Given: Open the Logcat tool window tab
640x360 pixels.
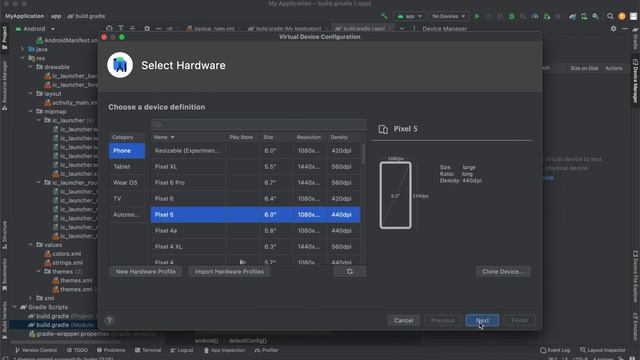Looking at the screenshot, I should point(182,350).
